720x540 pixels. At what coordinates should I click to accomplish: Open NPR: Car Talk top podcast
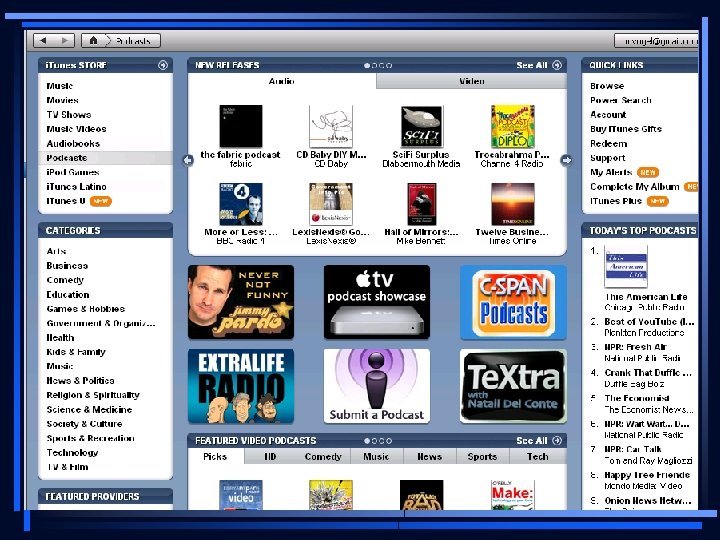pos(633,449)
